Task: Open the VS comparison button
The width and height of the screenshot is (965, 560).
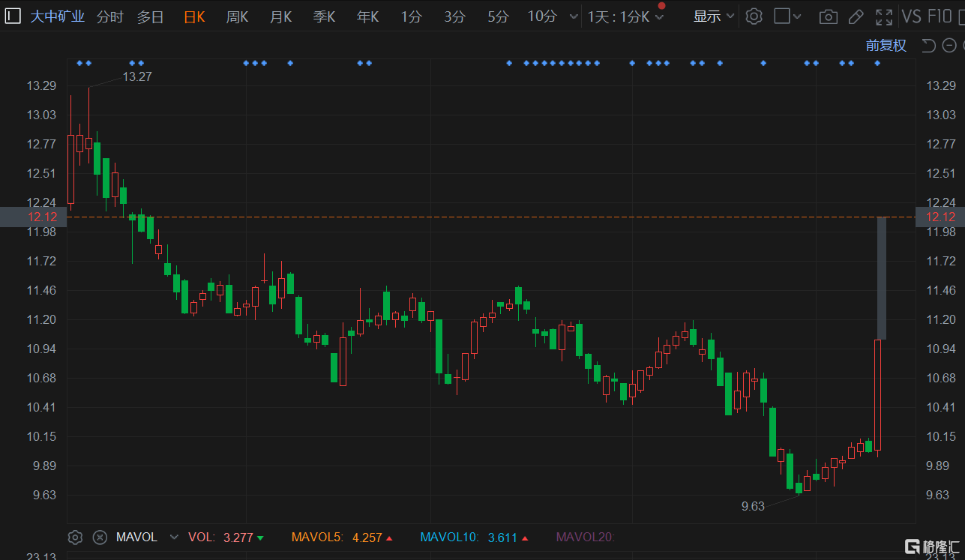Action: [x=911, y=16]
